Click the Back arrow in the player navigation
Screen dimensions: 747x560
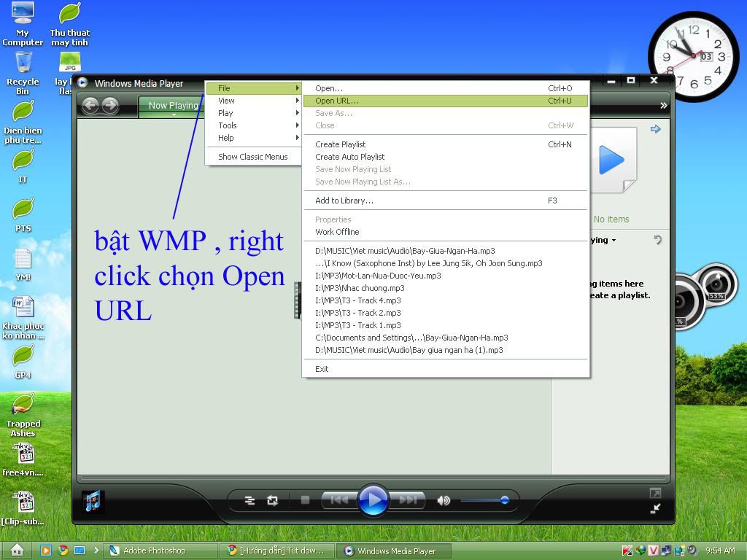point(90,106)
